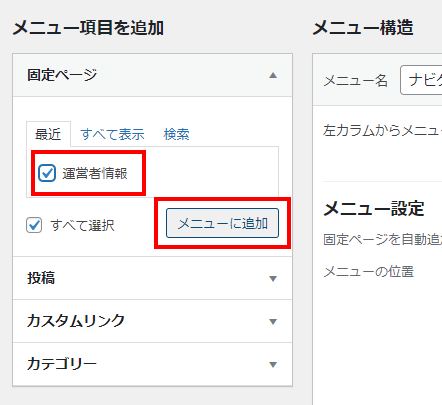Click the down arrow beside 投稿

tap(273, 279)
